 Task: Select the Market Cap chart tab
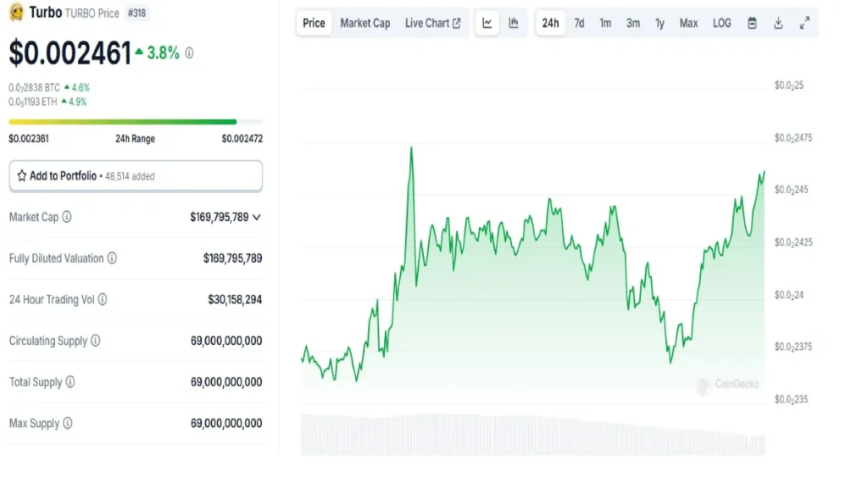click(x=364, y=23)
